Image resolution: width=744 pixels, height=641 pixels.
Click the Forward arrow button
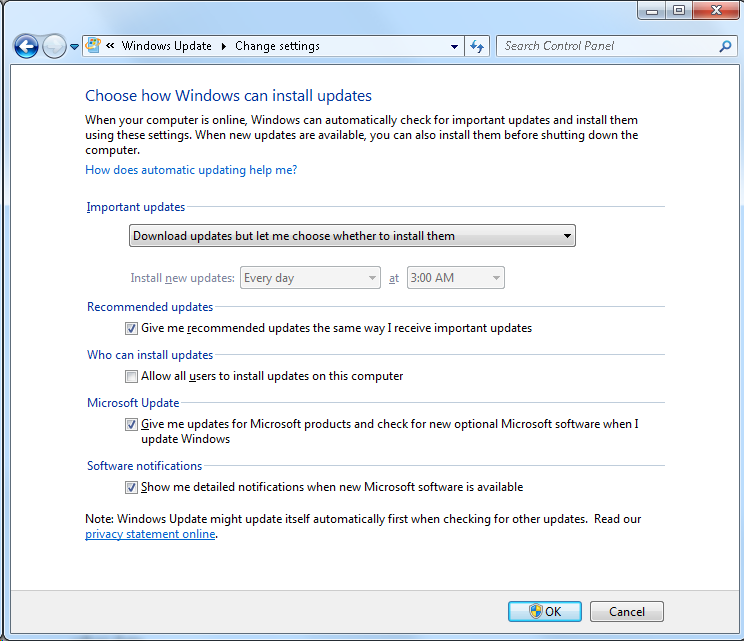pos(54,46)
